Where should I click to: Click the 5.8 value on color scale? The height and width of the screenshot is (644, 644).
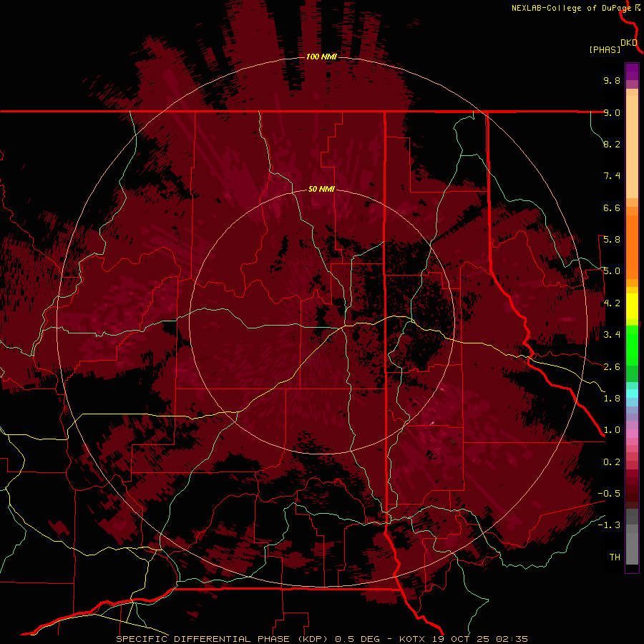tap(612, 240)
